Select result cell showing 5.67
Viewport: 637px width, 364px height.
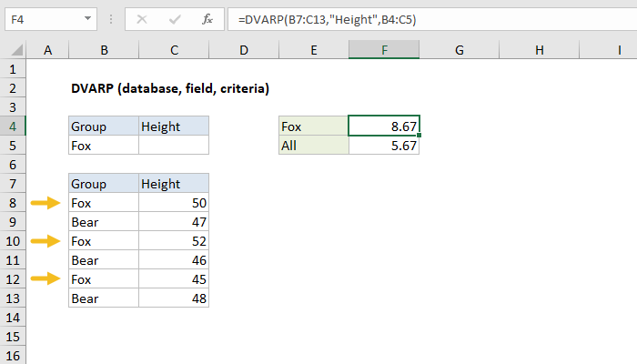click(x=384, y=146)
